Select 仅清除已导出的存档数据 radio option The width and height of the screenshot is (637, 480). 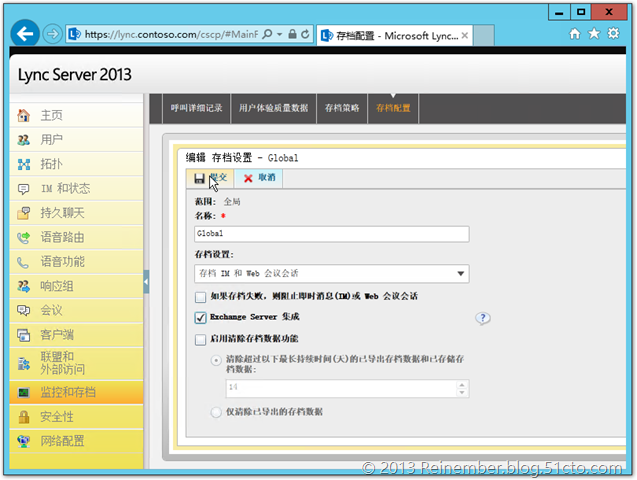(x=216, y=411)
